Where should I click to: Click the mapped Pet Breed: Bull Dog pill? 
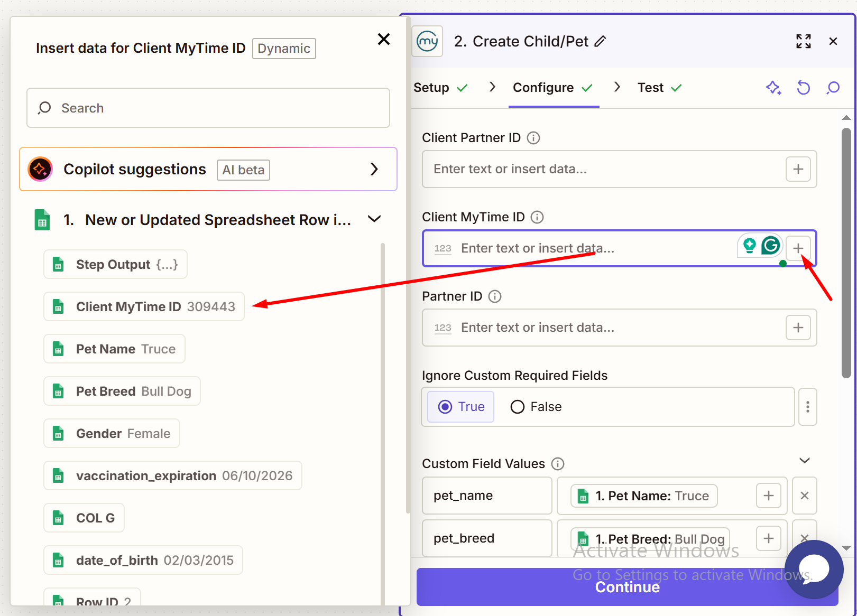click(x=650, y=539)
